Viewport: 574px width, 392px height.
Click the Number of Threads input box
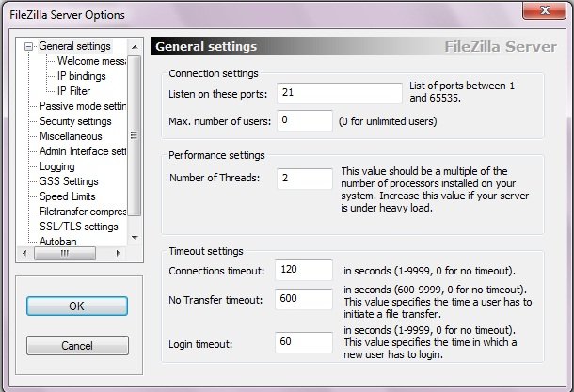(305, 178)
